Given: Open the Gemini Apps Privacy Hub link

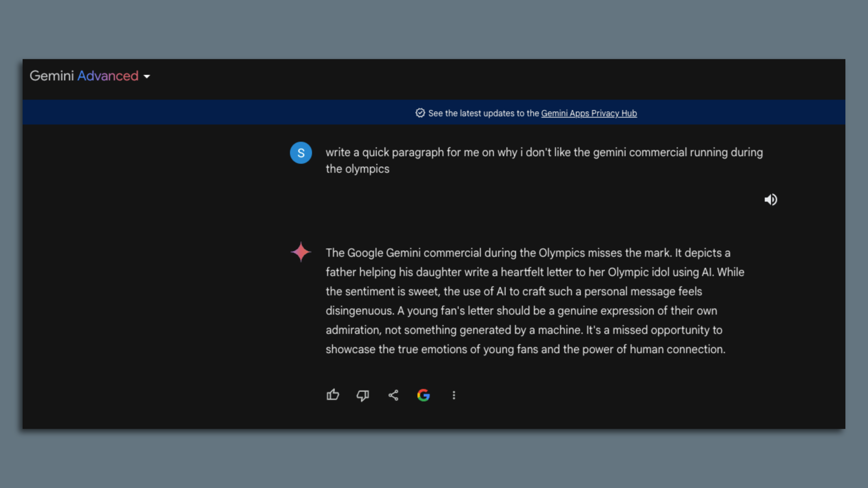Looking at the screenshot, I should click(589, 113).
